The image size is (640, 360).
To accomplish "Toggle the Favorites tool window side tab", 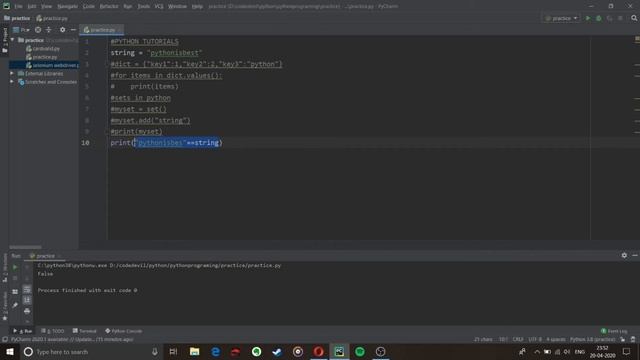I will (5, 306).
